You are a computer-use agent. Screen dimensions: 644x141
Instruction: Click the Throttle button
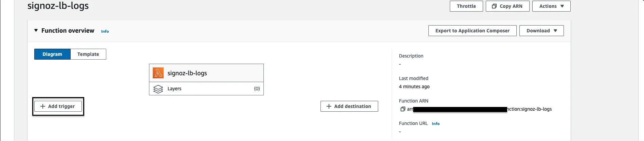coord(466,6)
